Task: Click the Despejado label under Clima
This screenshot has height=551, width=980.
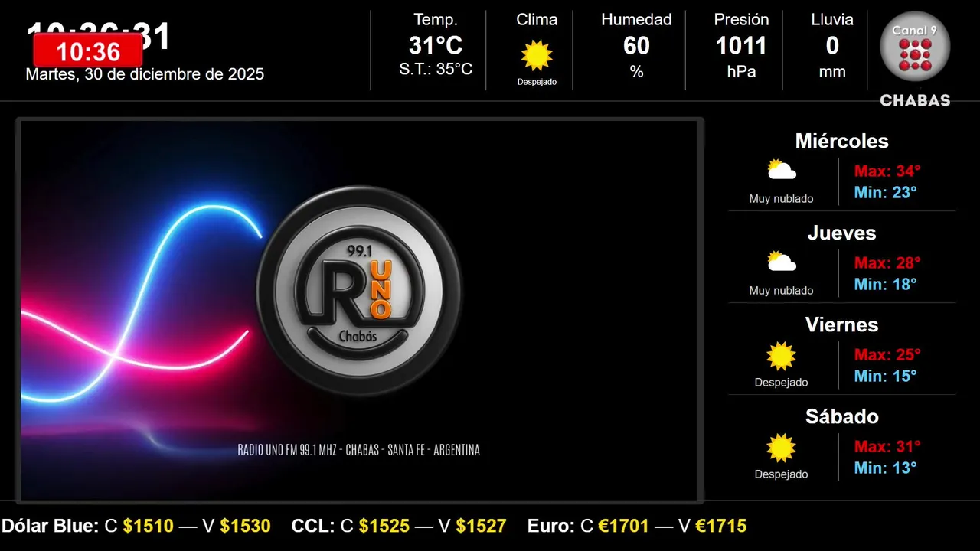Action: click(537, 82)
